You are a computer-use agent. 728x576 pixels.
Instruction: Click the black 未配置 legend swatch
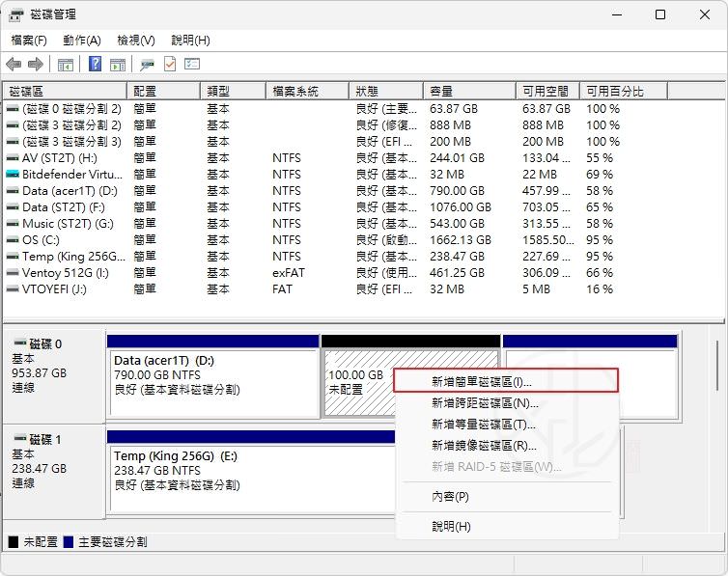[x=14, y=541]
